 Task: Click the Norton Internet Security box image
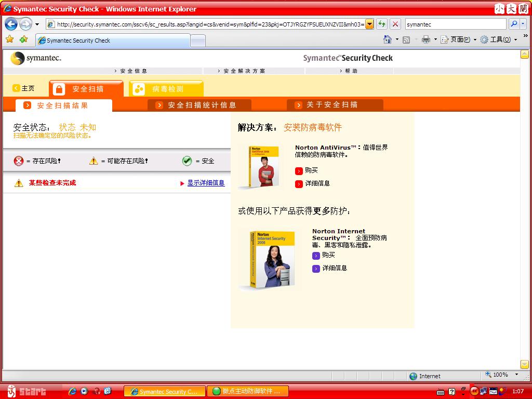click(271, 260)
